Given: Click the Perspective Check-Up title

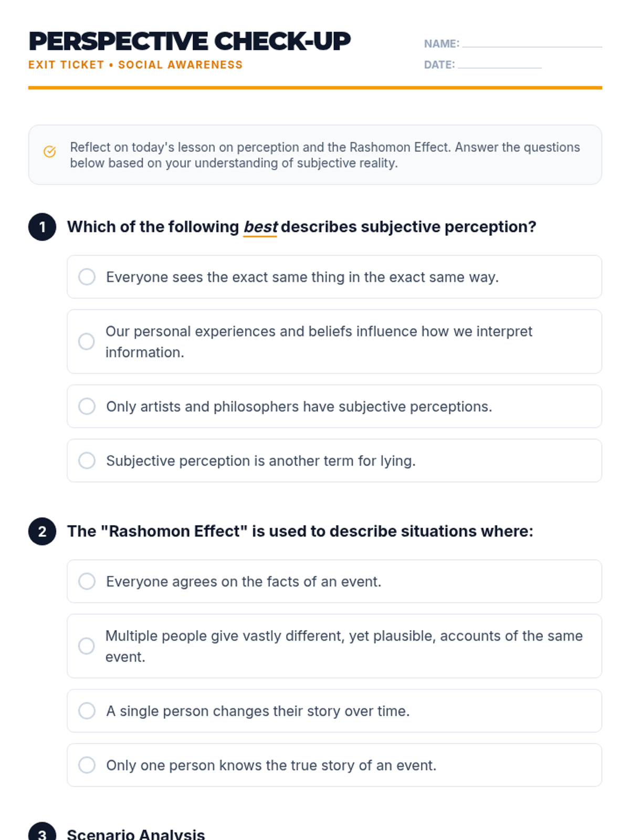Looking at the screenshot, I should pyautogui.click(x=190, y=41).
